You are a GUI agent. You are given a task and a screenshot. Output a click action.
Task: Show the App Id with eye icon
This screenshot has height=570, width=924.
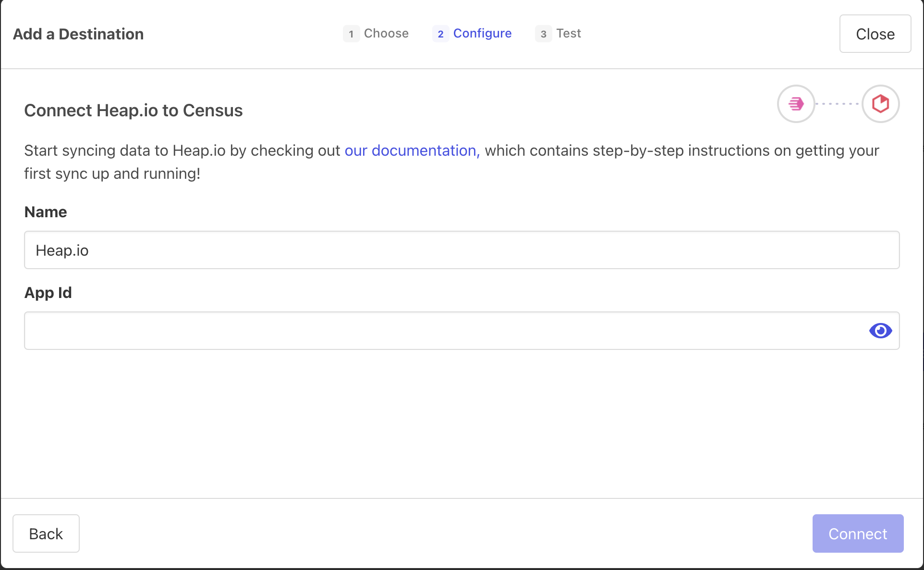(880, 331)
